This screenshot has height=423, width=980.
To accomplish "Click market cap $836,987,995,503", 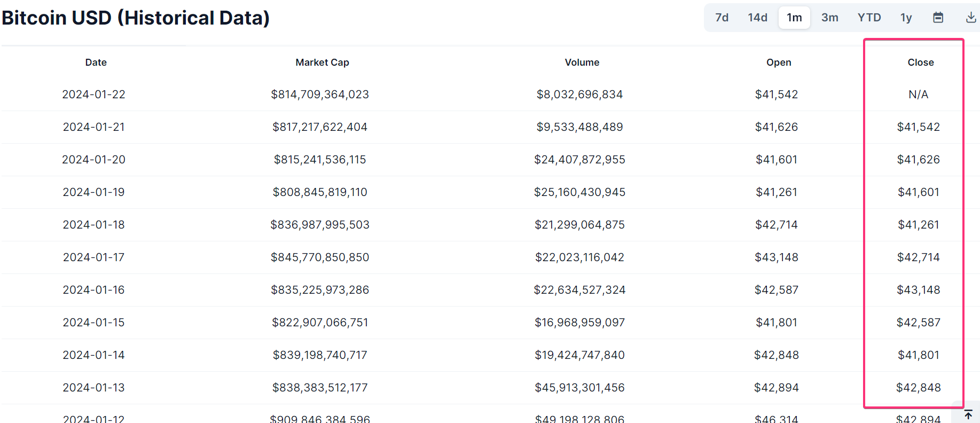I will (x=320, y=225).
